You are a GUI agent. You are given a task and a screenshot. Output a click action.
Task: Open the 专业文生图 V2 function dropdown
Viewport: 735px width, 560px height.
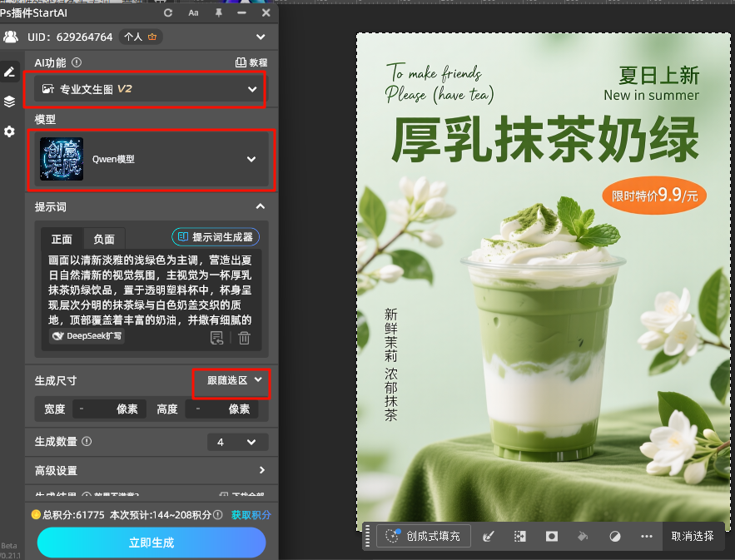[147, 89]
